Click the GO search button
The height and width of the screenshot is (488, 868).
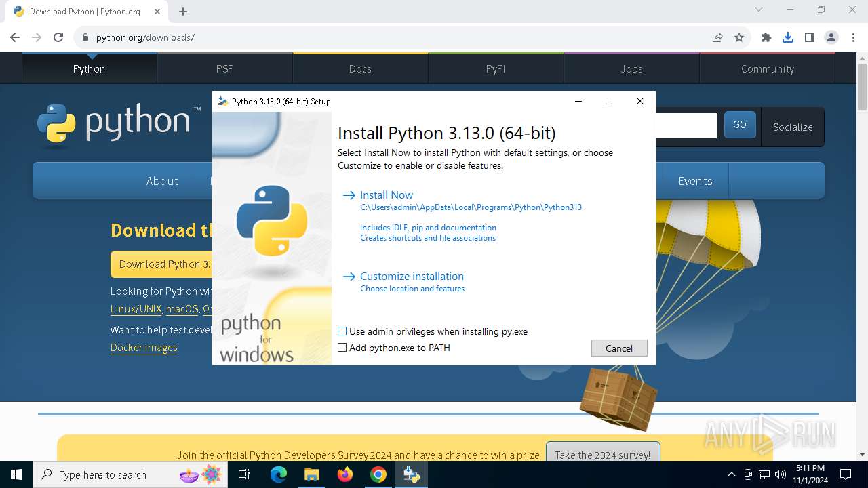click(740, 125)
